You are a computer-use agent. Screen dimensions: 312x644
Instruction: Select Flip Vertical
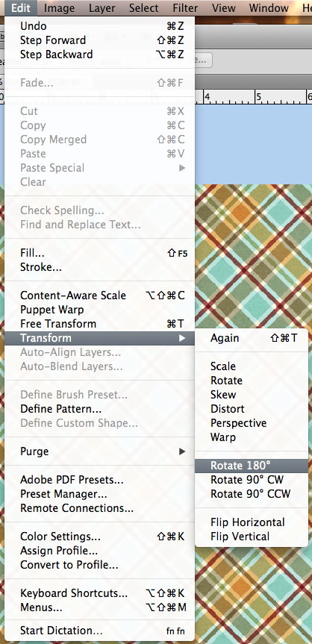tap(251, 537)
